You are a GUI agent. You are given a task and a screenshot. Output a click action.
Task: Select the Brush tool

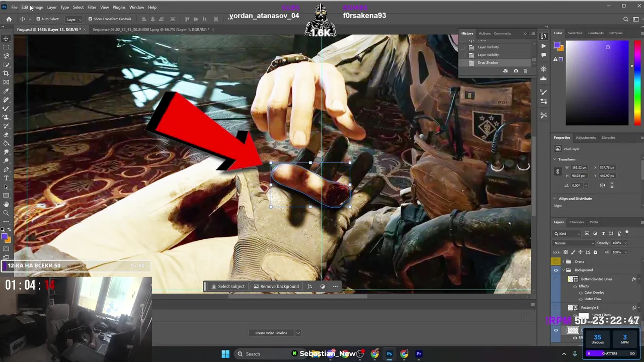(7, 108)
